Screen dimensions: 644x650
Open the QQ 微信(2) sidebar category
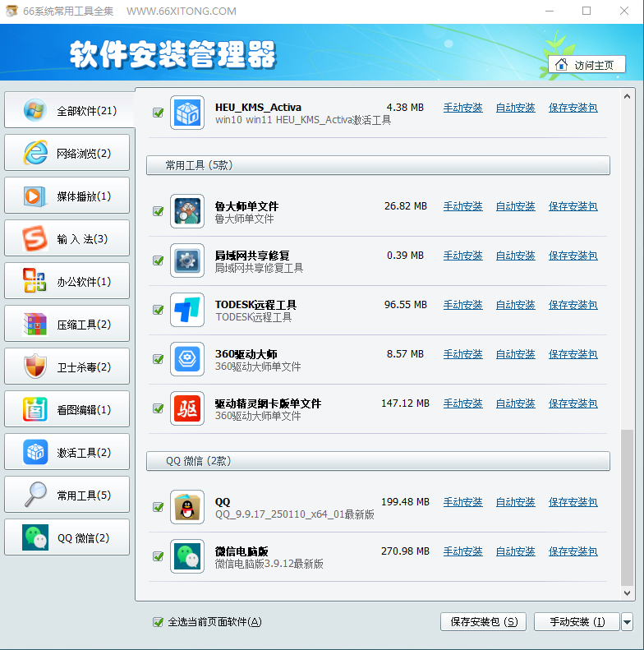[67, 537]
